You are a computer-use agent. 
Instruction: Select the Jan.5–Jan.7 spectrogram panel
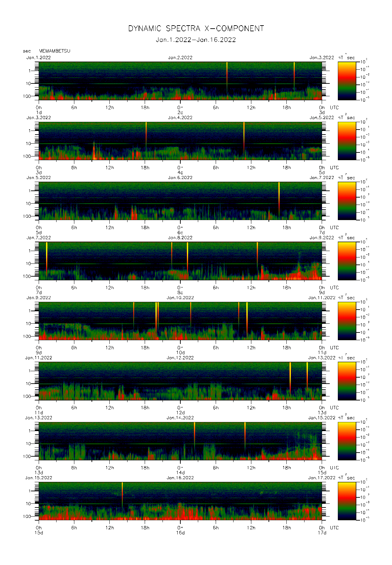180,201
